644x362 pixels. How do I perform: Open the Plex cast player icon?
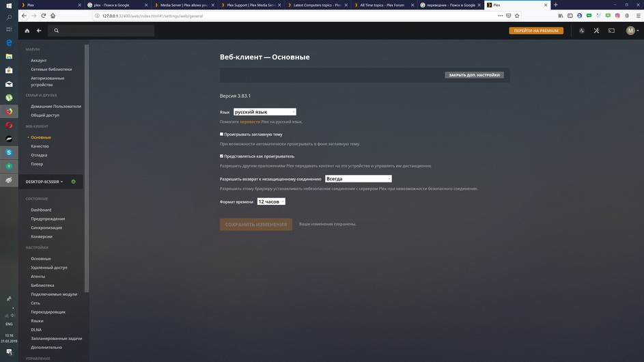(x=611, y=31)
